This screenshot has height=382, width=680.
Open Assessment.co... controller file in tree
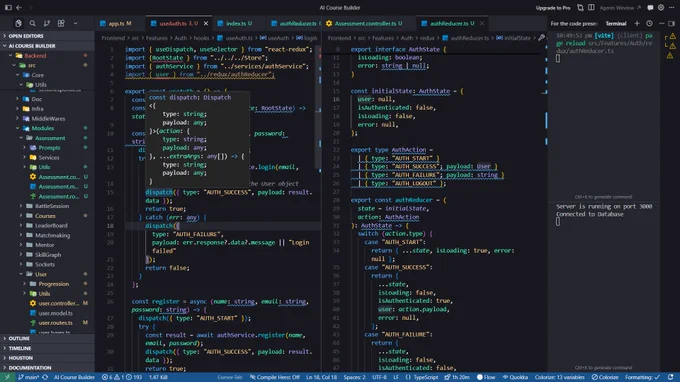(47, 177)
